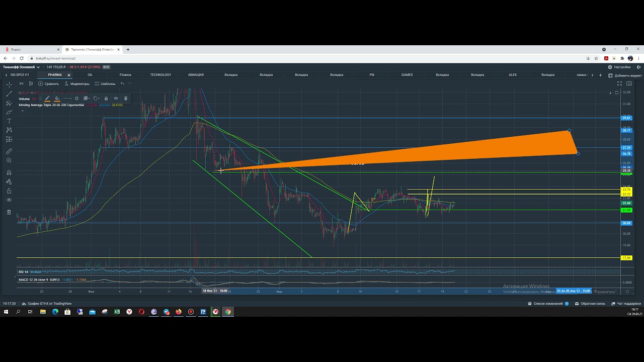Click the График GTHX от TradingView link
Screen dimensions: 644x362
coord(47,304)
